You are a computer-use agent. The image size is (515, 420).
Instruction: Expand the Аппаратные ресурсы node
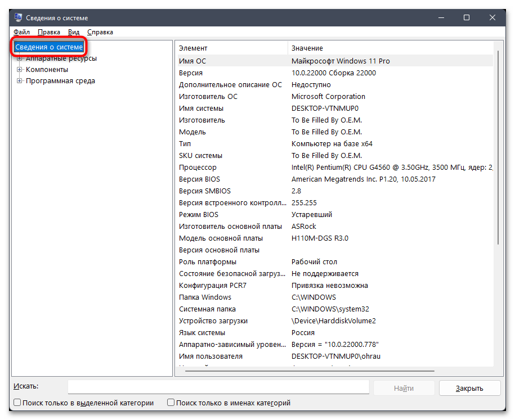(19, 58)
